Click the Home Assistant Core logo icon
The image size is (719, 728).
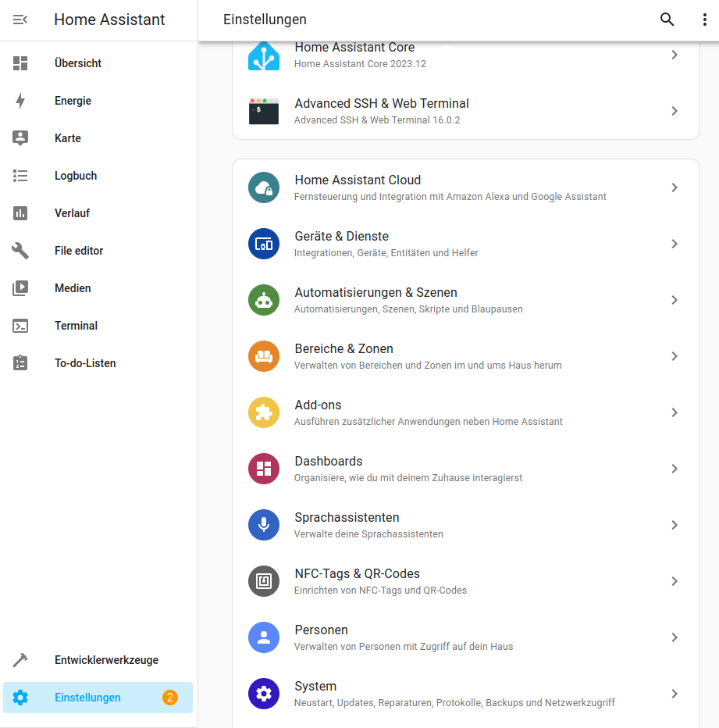(264, 55)
